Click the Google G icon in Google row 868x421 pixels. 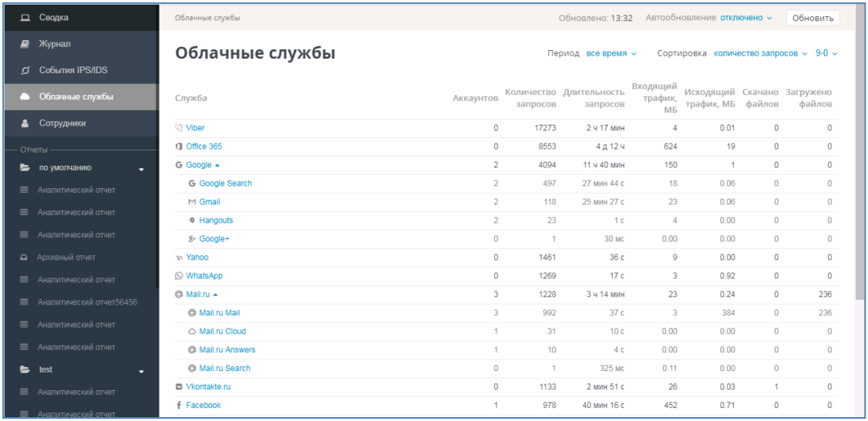tap(178, 165)
